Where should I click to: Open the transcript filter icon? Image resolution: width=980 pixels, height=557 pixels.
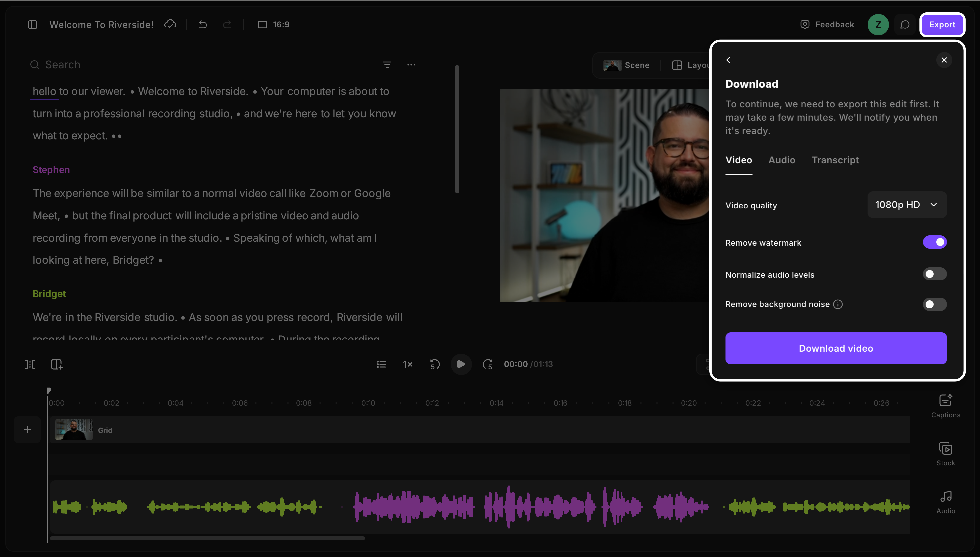[x=387, y=65]
